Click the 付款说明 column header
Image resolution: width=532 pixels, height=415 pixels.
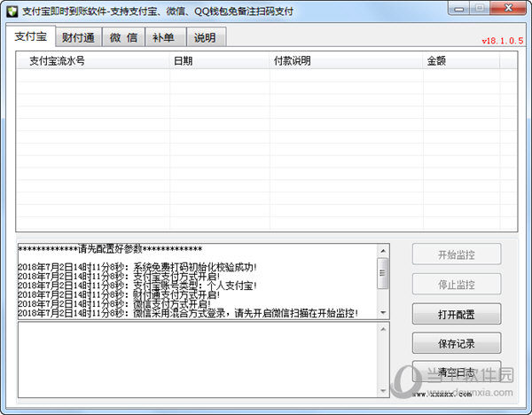(346, 60)
